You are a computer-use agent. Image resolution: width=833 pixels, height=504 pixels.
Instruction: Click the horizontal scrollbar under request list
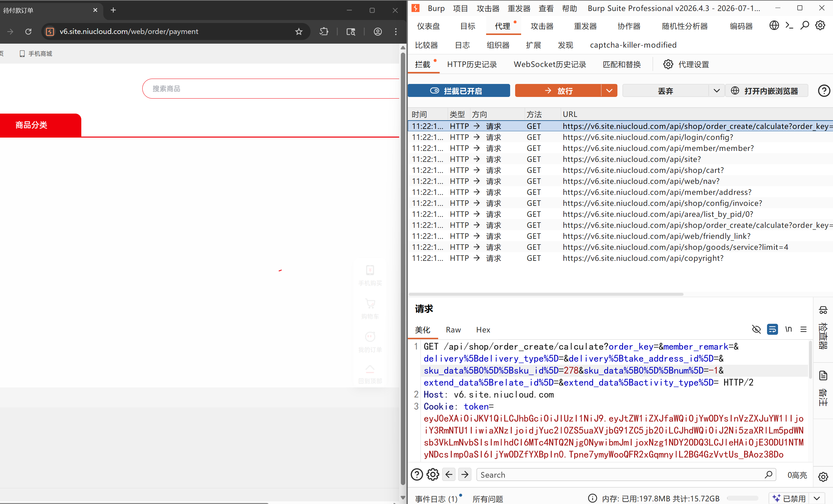coord(546,294)
